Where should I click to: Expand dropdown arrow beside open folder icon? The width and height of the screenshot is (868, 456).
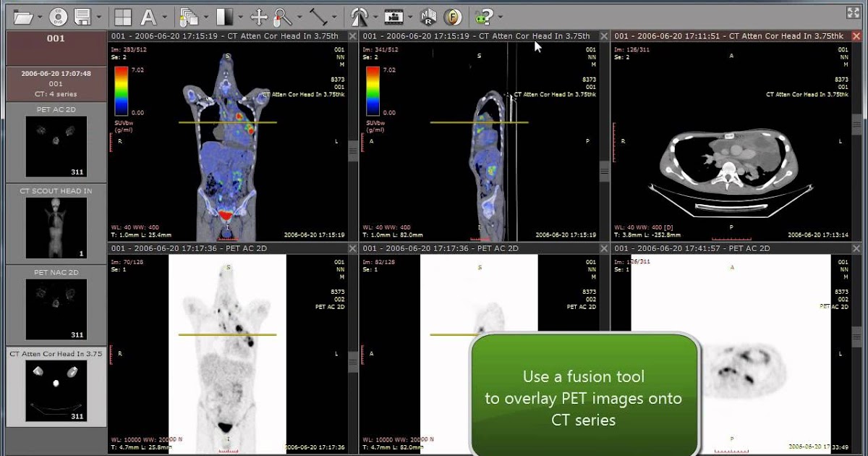[41, 17]
